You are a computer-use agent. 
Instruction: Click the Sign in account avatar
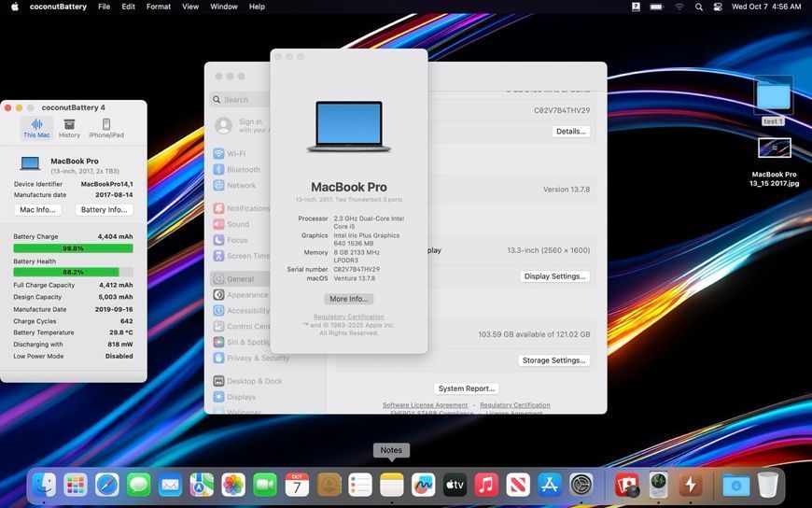pyautogui.click(x=223, y=125)
